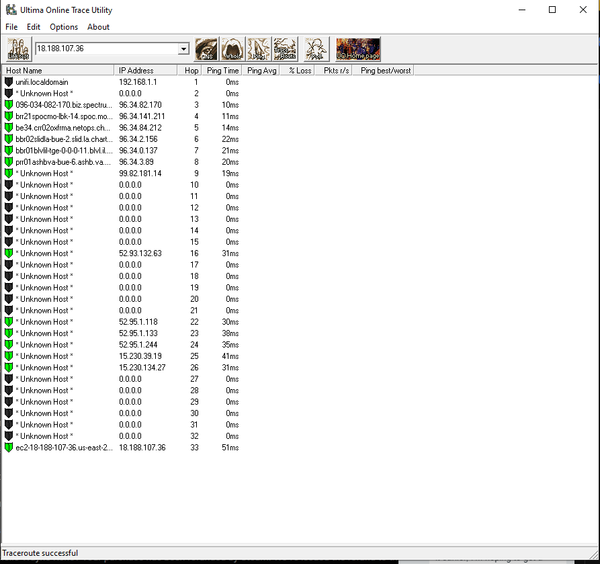Click the Traceroute successful status text
The width and height of the screenshot is (600, 564).
click(x=40, y=553)
